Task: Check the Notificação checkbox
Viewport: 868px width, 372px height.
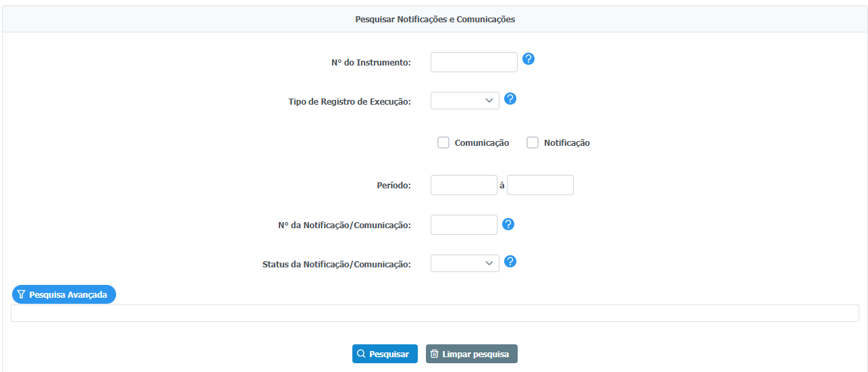Action: coord(533,142)
